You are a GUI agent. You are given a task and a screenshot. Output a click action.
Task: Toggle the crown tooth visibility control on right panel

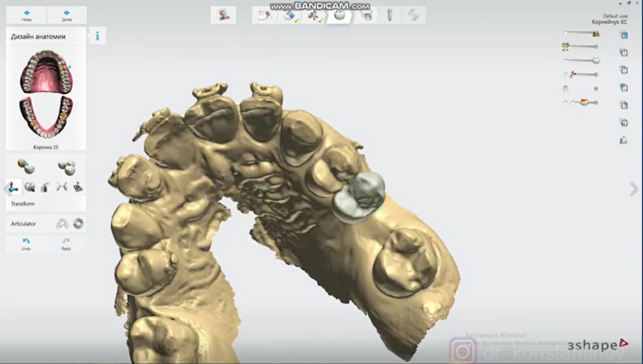pyautogui.click(x=595, y=60)
